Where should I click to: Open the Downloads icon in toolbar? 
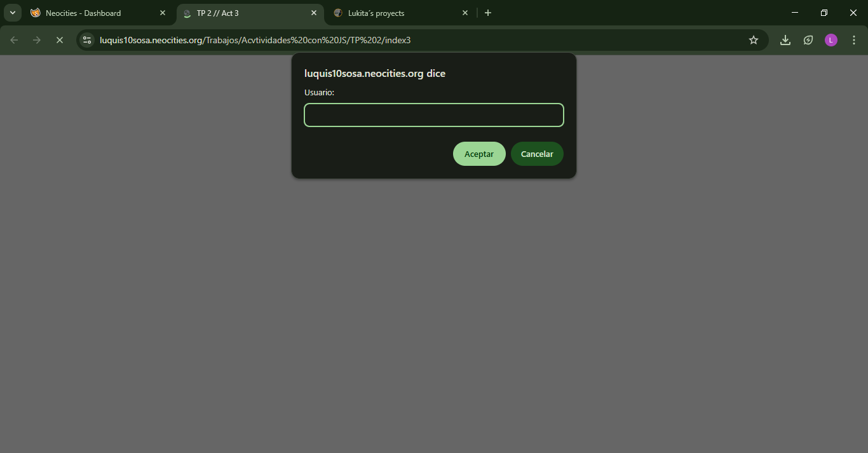pos(785,40)
